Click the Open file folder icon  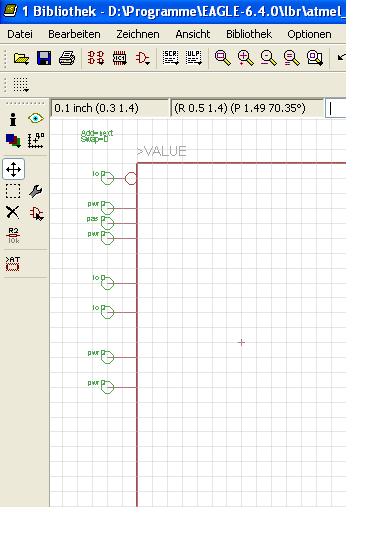pos(21,58)
